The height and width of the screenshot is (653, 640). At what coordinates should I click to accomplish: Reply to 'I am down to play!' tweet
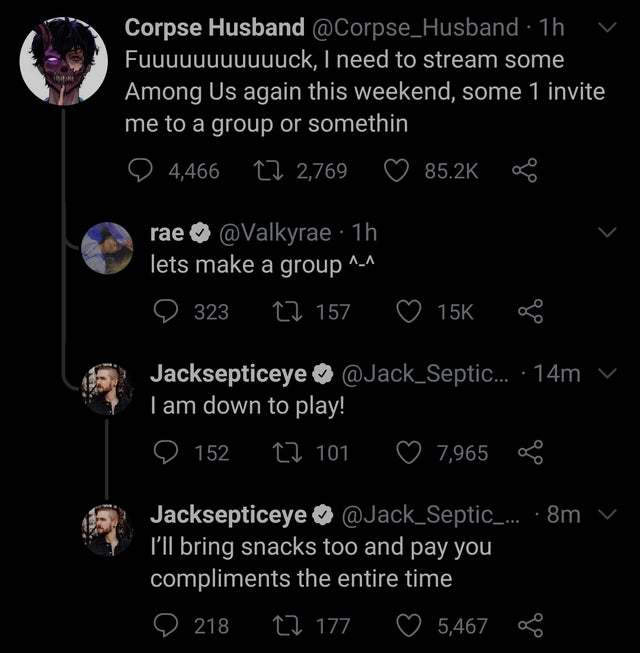pyautogui.click(x=166, y=453)
